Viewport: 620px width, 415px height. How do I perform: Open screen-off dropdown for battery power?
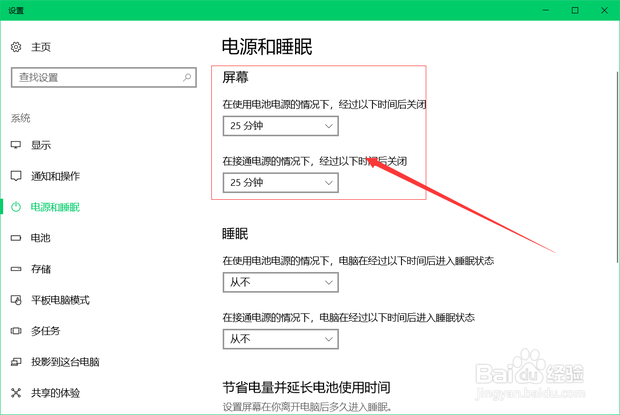[x=281, y=126]
